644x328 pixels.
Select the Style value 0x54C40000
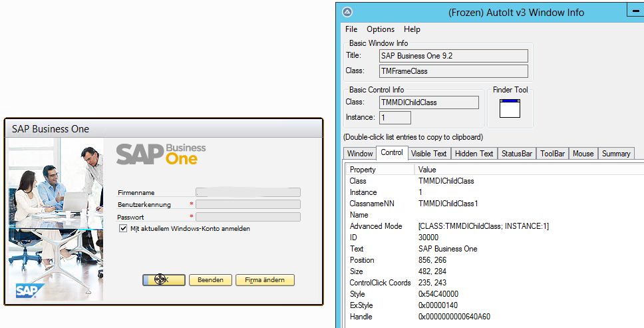438,294
